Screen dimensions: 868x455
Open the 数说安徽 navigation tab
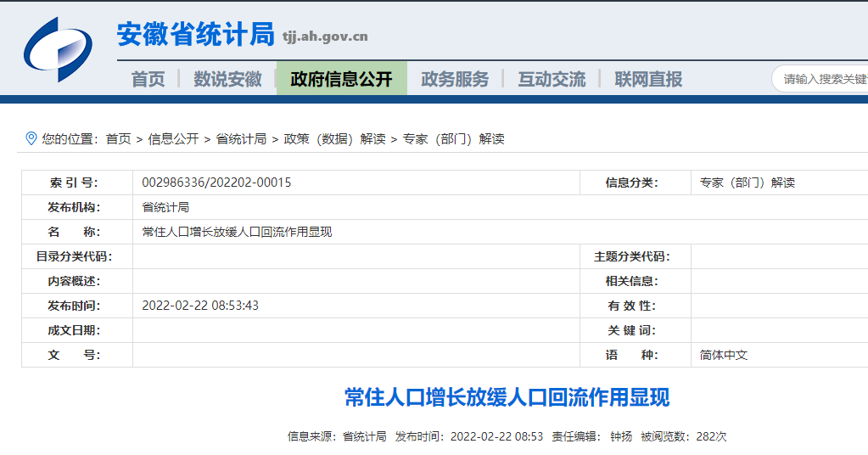click(x=227, y=79)
